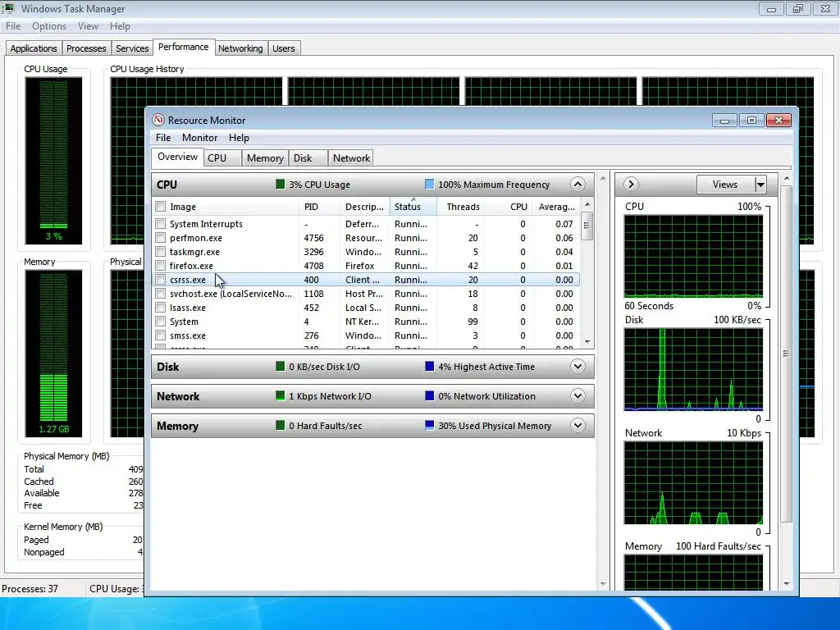Check the System Interrupts checkbox

[x=160, y=223]
